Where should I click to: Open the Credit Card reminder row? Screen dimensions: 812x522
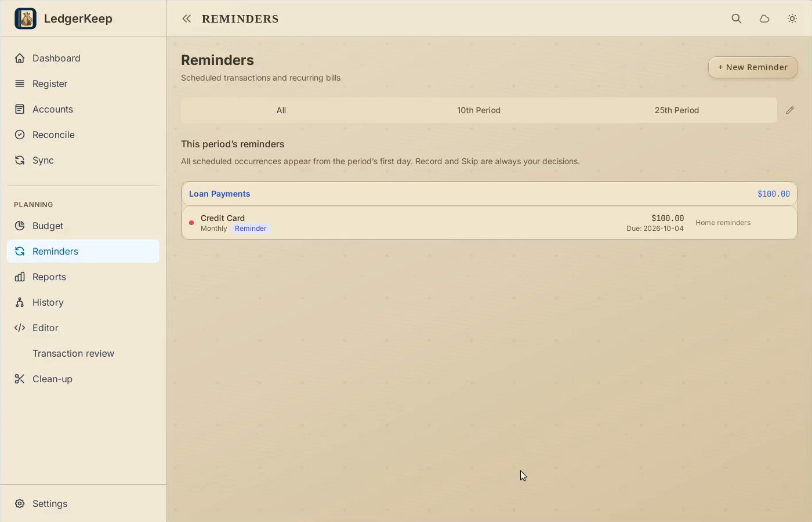point(490,223)
